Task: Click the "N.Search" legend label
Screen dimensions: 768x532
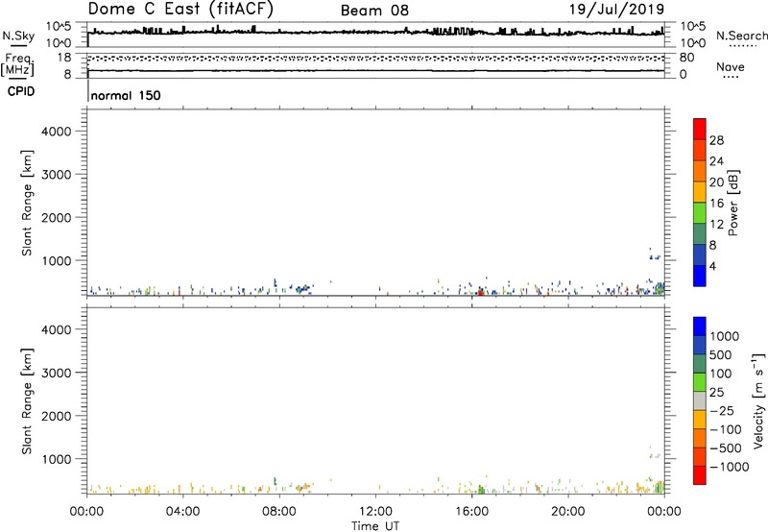Action: [741, 36]
